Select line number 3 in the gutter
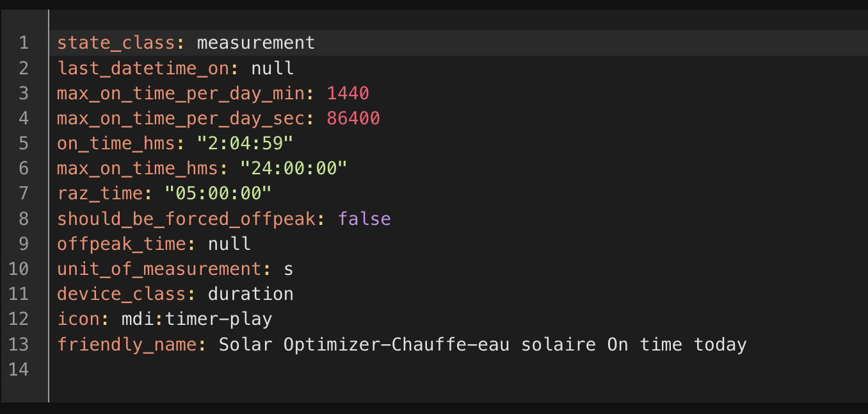 [x=24, y=94]
